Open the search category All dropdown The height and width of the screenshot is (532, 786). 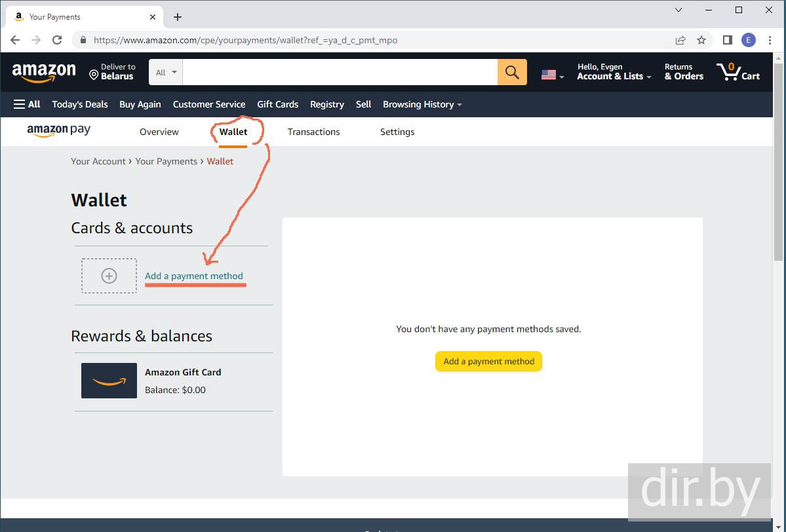(166, 72)
